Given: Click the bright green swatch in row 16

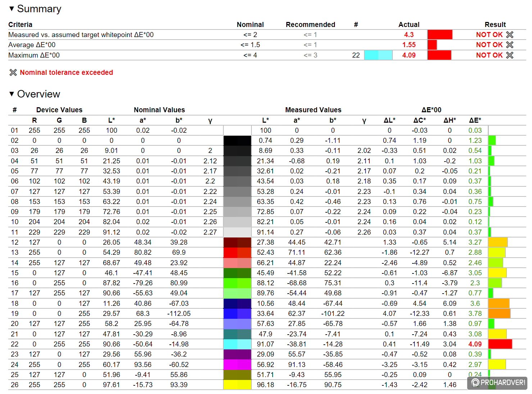Looking at the screenshot, I should coord(237,283).
